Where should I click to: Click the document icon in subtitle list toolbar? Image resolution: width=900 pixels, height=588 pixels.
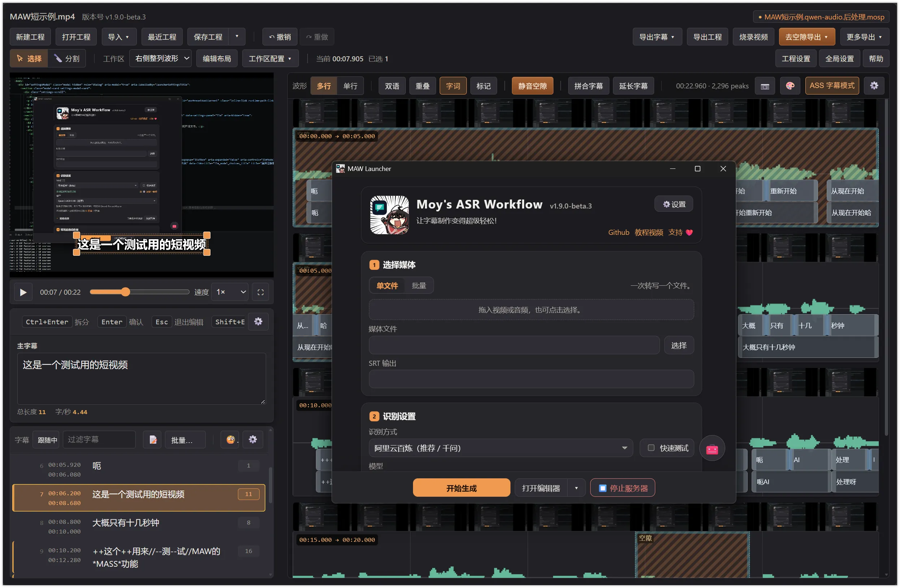pos(153,440)
